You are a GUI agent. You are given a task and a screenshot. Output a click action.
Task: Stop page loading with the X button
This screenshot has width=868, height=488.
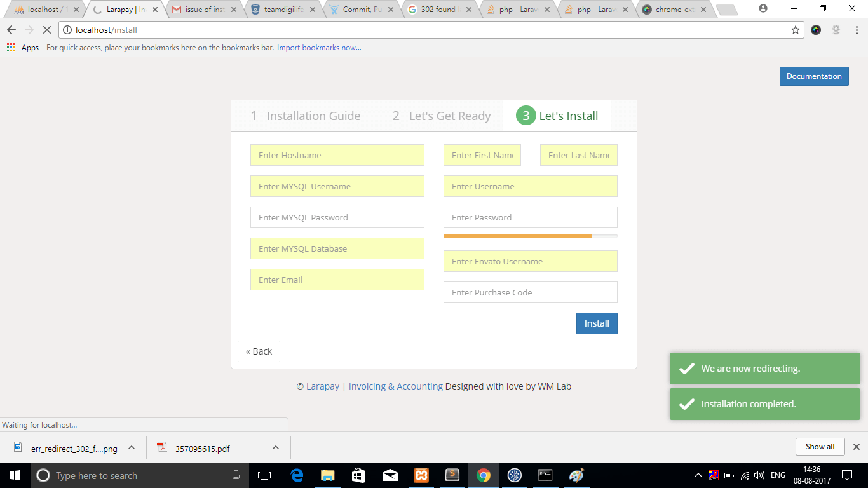coord(46,30)
